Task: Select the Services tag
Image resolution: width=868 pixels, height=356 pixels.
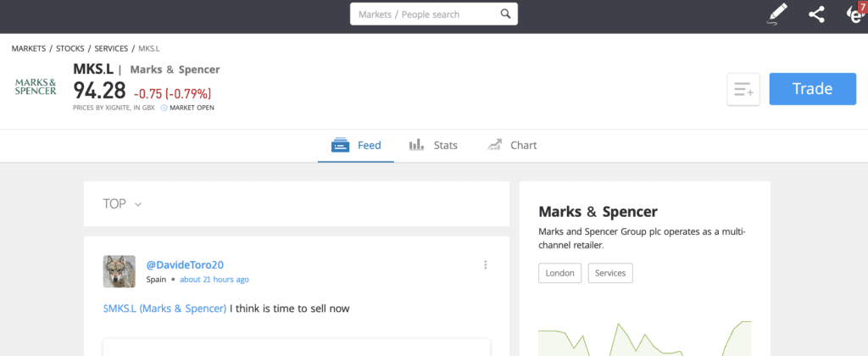Action: 610,273
